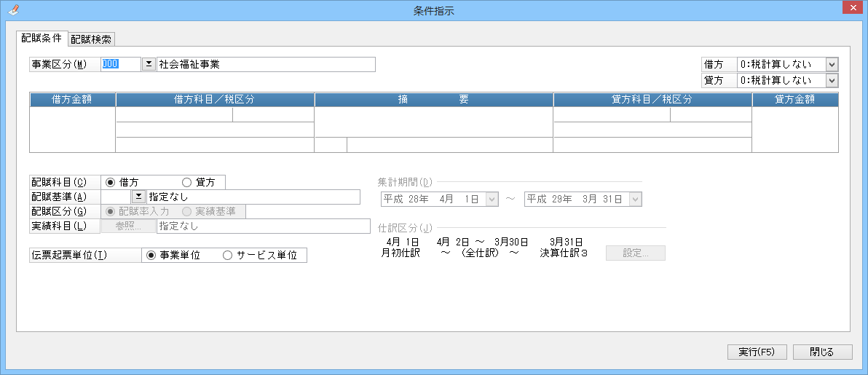The image size is (868, 375).
Task: Switch to the 配賦検索 tab
Action: point(91,39)
